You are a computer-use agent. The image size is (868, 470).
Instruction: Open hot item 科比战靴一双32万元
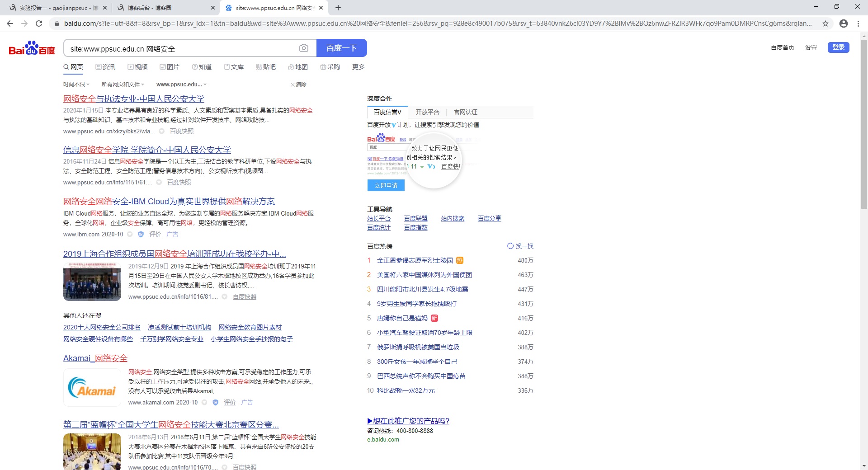(x=406, y=390)
